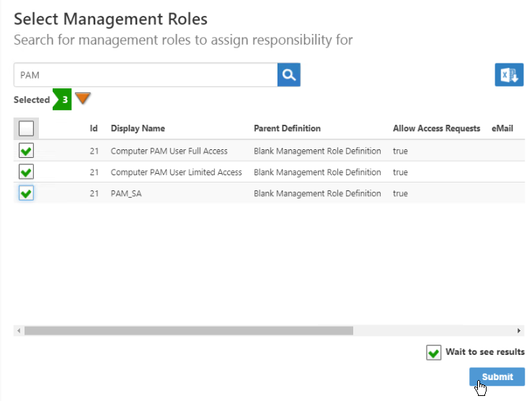This screenshot has height=401, width=532.
Task: Sort by the Display Name column header
Action: (x=138, y=128)
